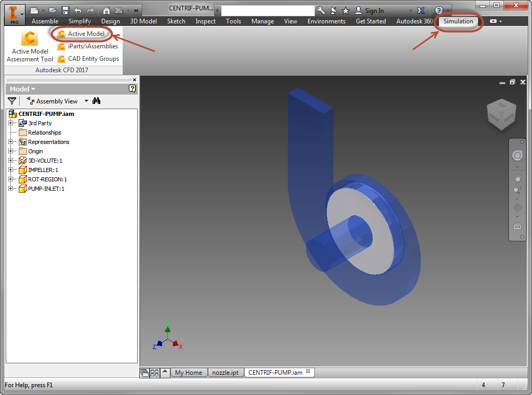The image size is (532, 395).
Task: Click the ViewCube in the viewport
Action: 501,115
